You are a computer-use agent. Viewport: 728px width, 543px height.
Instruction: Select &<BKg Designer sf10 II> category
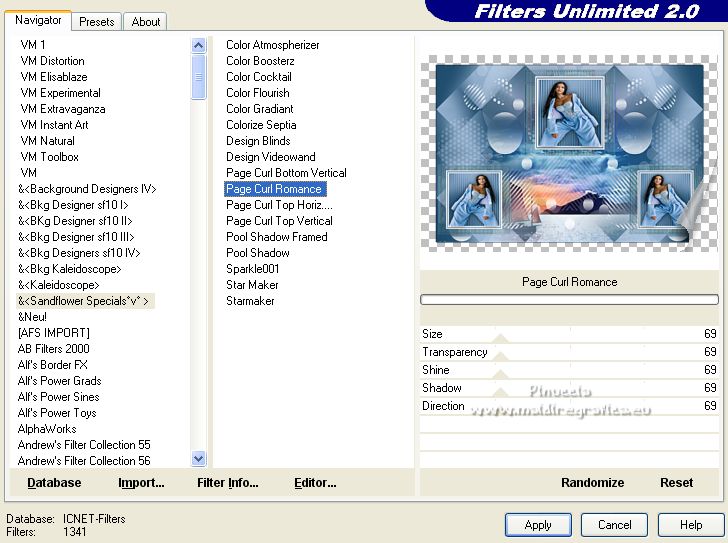[x=75, y=221]
